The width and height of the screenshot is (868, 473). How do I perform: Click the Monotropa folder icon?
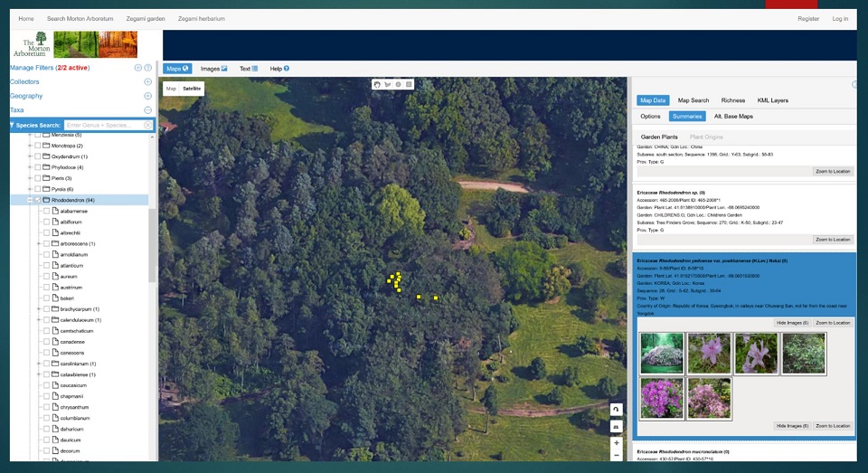[46, 146]
